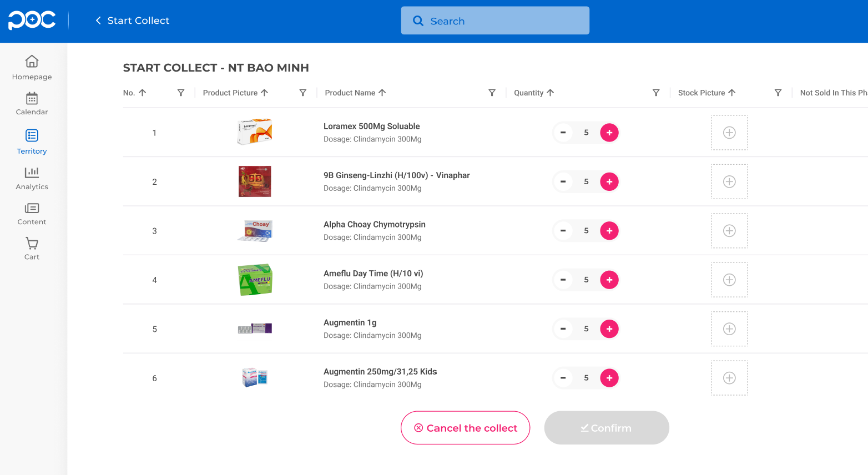Filter the Product Name column

(492, 93)
